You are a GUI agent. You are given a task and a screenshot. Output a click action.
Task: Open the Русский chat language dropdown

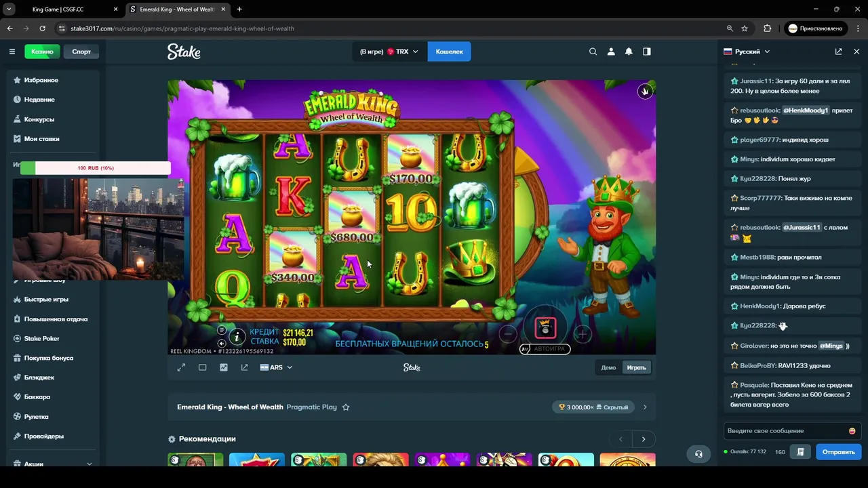[747, 52]
